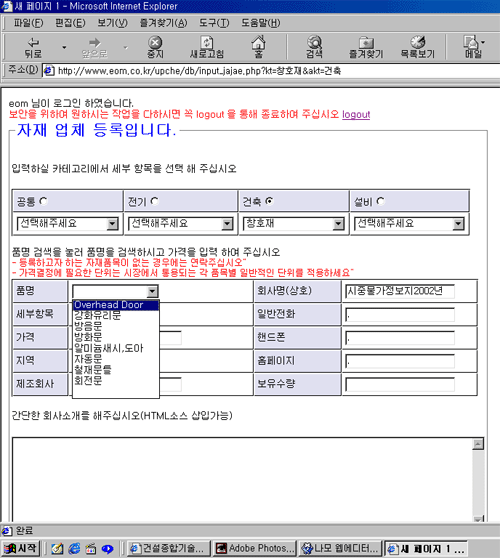This screenshot has width=500, height=558.
Task: Switch to 나모 웹에디터 taskbar window
Action: pyautogui.click(x=340, y=548)
